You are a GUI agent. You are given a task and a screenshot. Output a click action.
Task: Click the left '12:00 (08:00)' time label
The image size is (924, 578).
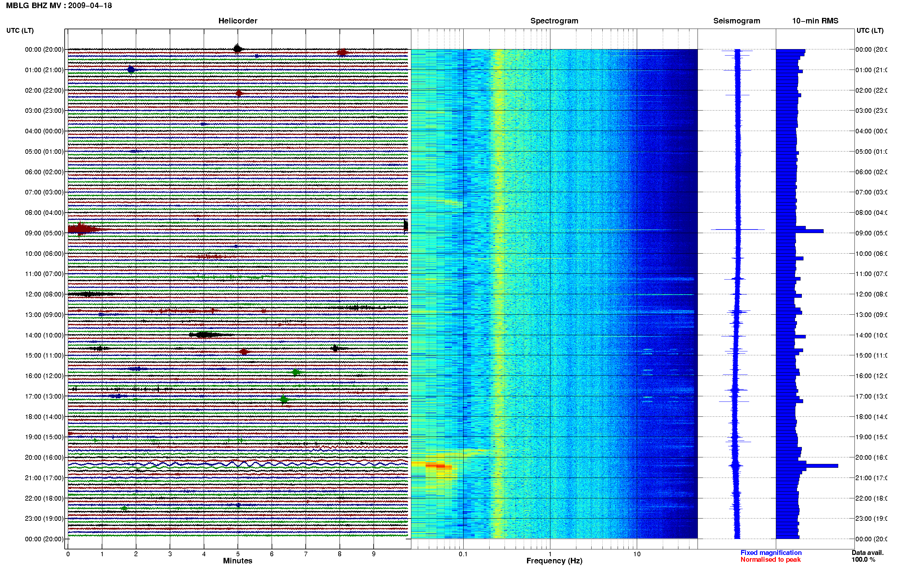click(x=44, y=294)
